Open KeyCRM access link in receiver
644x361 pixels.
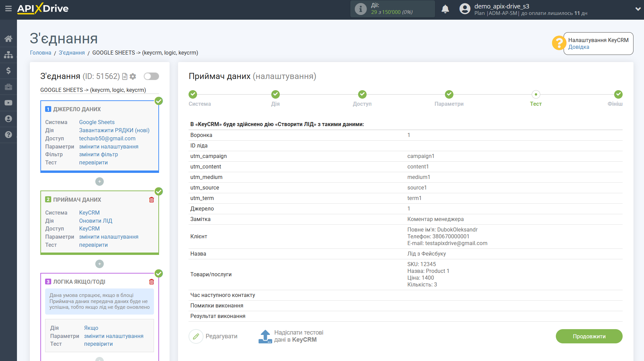(x=89, y=228)
